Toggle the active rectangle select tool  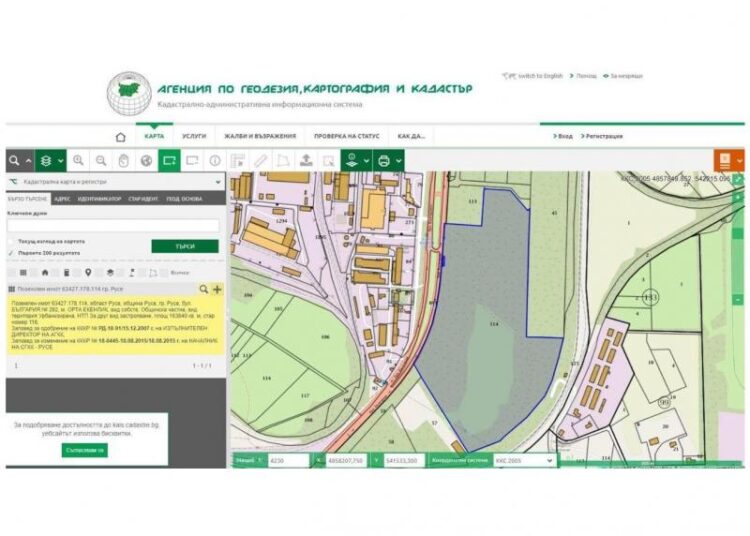point(169,161)
